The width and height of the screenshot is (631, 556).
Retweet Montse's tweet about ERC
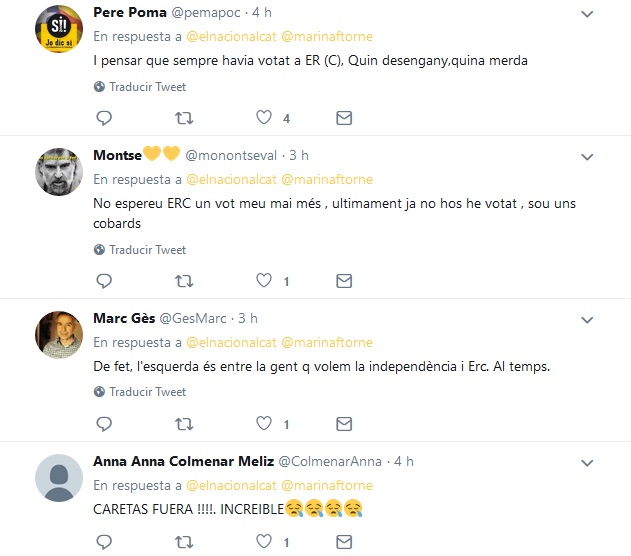(184, 281)
